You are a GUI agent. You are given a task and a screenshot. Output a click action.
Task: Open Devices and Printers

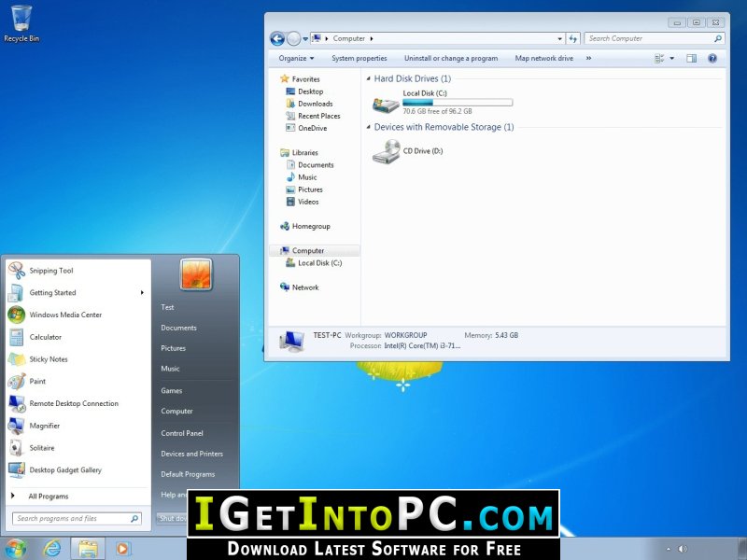[x=192, y=454]
